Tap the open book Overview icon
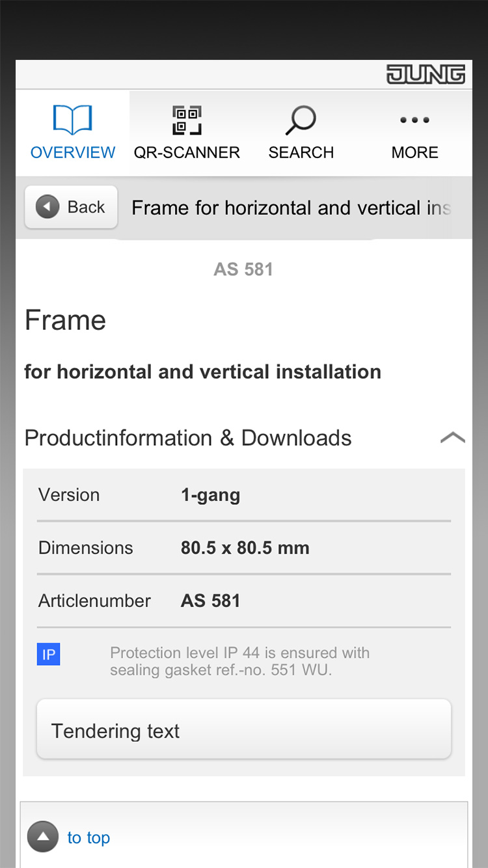The width and height of the screenshot is (488, 868). pyautogui.click(x=72, y=120)
